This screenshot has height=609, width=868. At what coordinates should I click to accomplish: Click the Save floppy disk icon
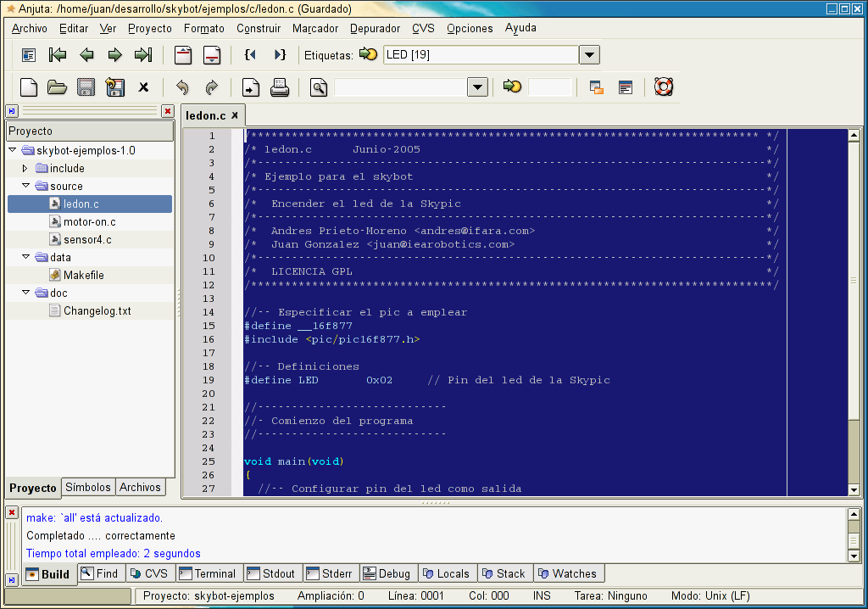pyautogui.click(x=86, y=87)
